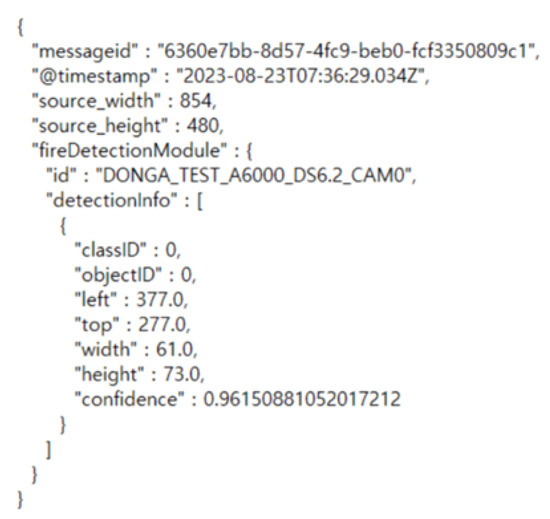
Task: Click the confidence value 0.96150881052017212
Action: click(302, 399)
